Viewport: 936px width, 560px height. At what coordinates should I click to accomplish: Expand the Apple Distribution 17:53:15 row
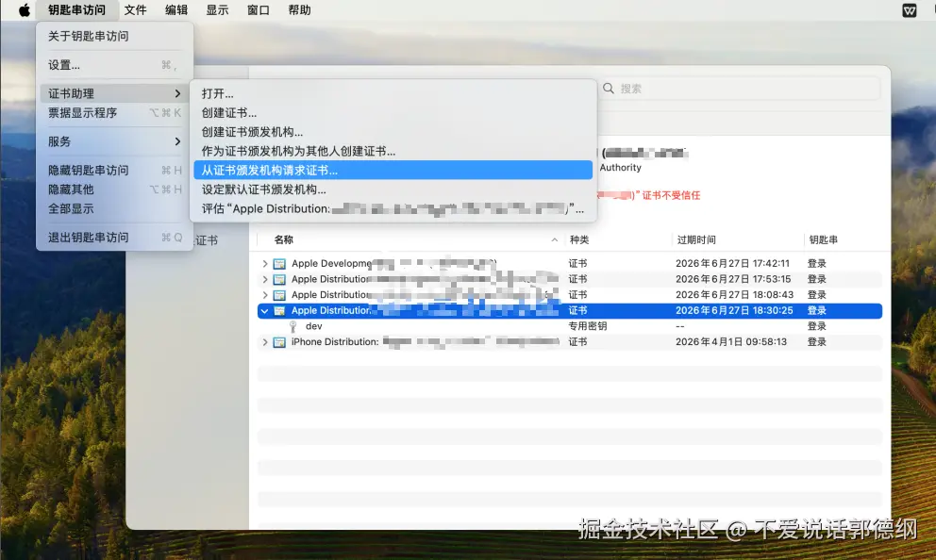265,279
